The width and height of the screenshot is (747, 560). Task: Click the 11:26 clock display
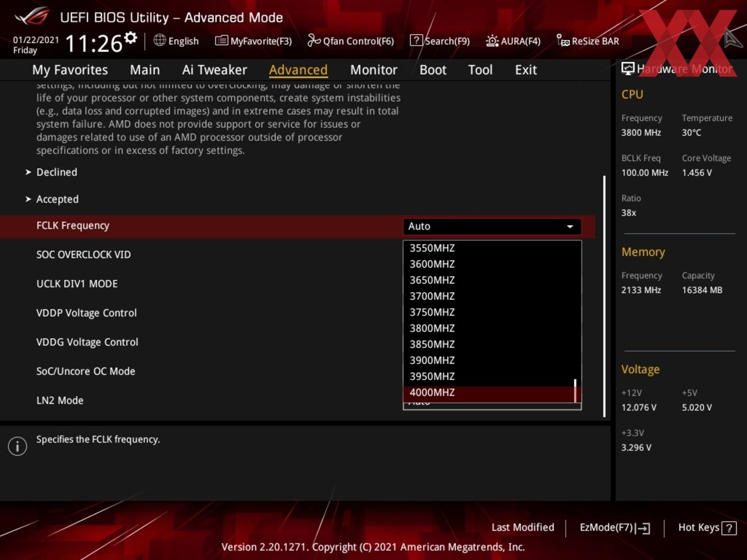point(93,43)
